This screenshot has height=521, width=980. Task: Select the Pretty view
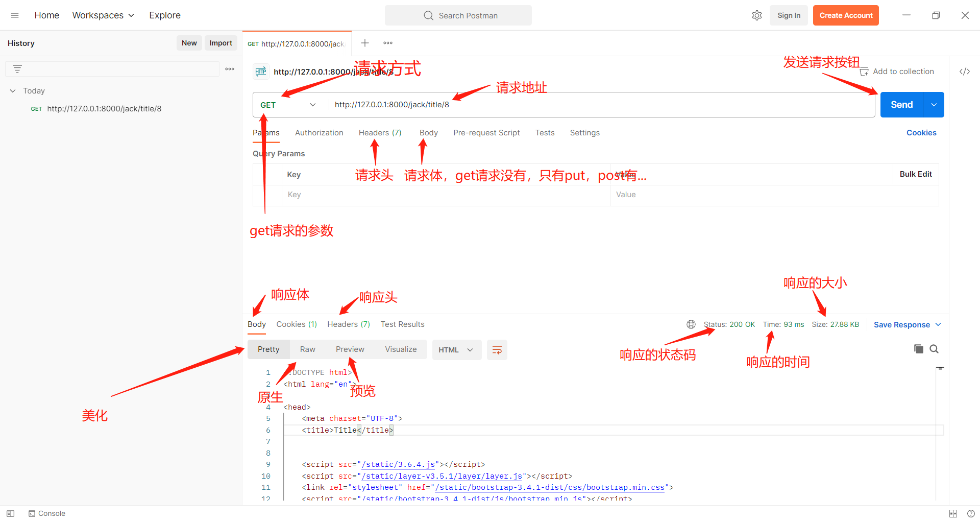click(x=268, y=349)
